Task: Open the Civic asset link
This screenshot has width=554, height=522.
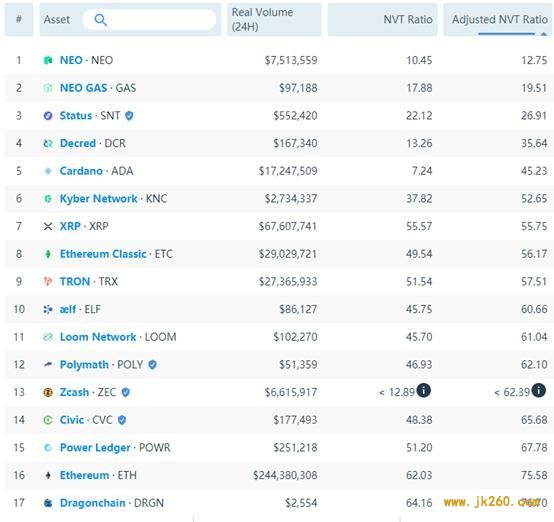Action: pyautogui.click(x=72, y=420)
